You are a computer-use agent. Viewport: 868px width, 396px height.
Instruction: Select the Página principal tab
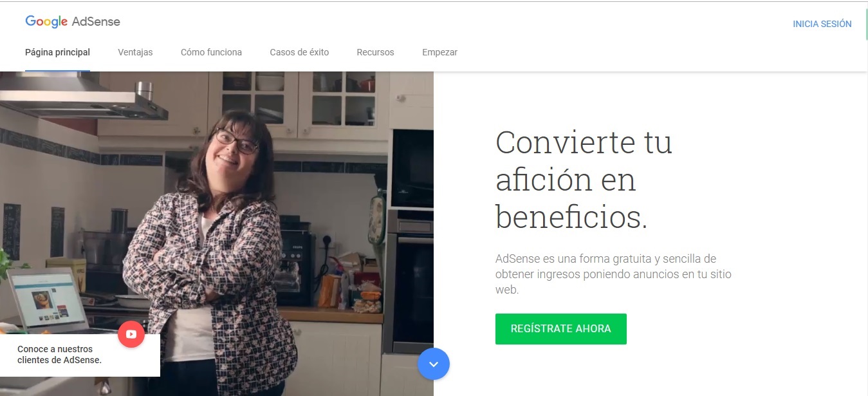(57, 52)
